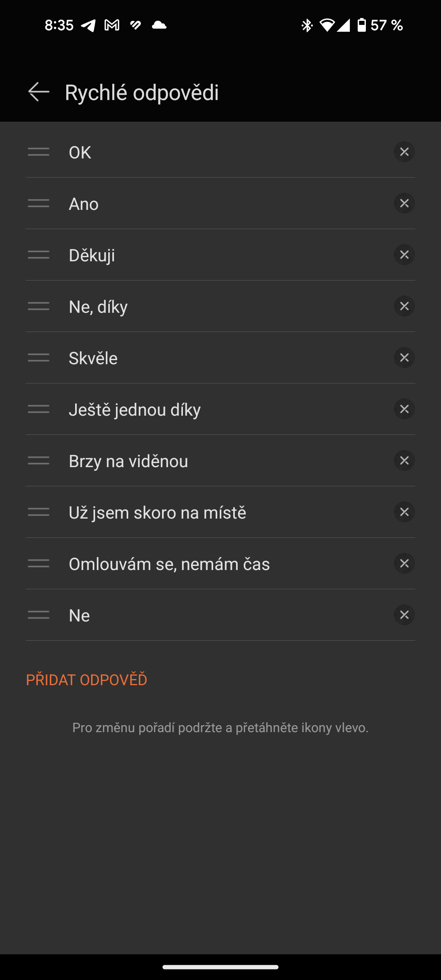Tap "PŘIDAT ODPOVĚĎ" to add a reply
Screen dimensions: 441x980
pos(87,680)
